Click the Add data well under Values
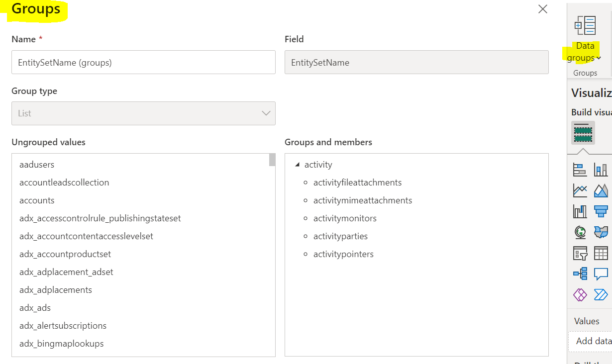 coord(591,341)
